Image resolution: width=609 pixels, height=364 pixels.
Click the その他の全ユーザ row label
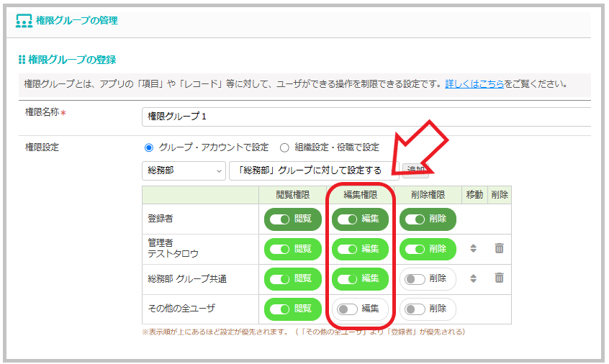[x=181, y=309]
